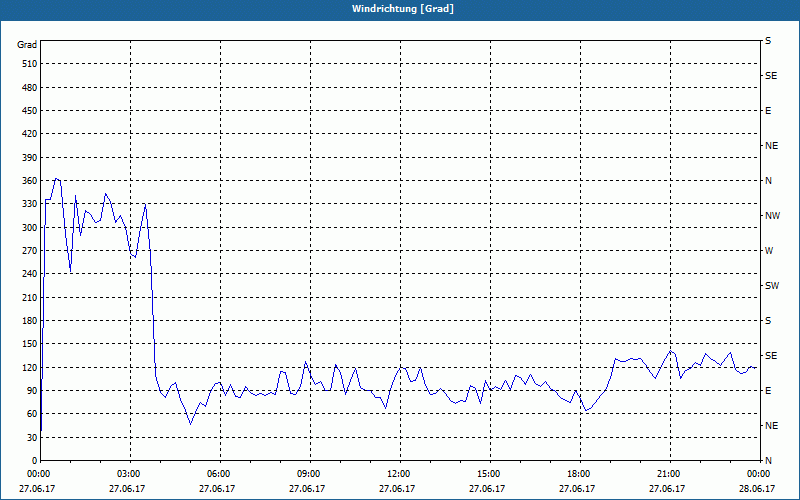The width and height of the screenshot is (800, 500).
Task: Click the 12:00 time axis label
Action: point(400,474)
